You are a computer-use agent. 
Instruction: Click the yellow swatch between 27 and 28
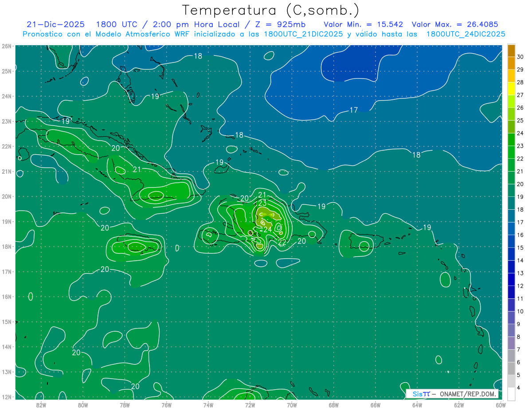pos(511,89)
